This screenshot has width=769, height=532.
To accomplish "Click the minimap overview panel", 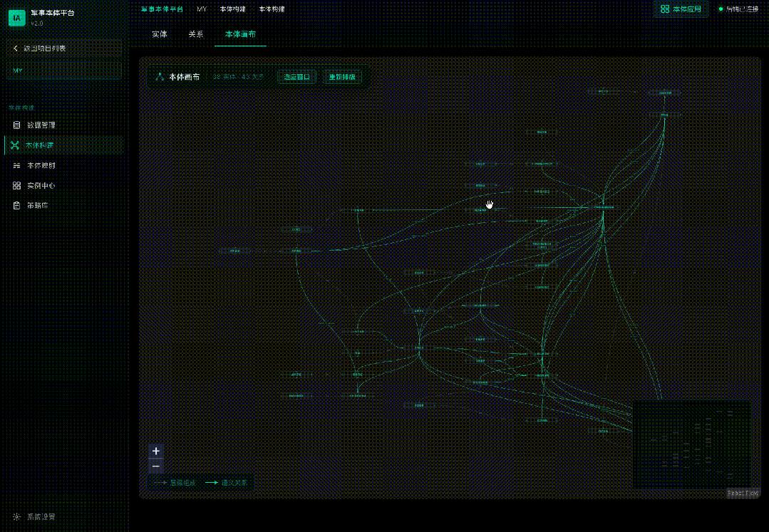I will (692, 444).
